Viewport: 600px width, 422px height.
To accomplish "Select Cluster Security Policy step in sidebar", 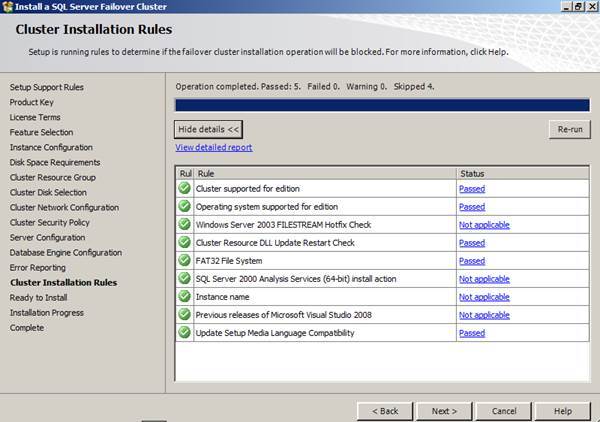I will (x=49, y=222).
